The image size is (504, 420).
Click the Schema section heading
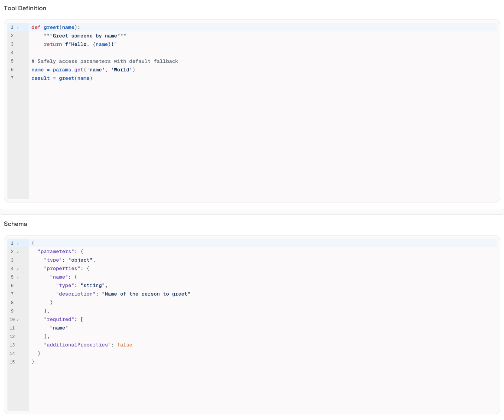pyautogui.click(x=15, y=224)
